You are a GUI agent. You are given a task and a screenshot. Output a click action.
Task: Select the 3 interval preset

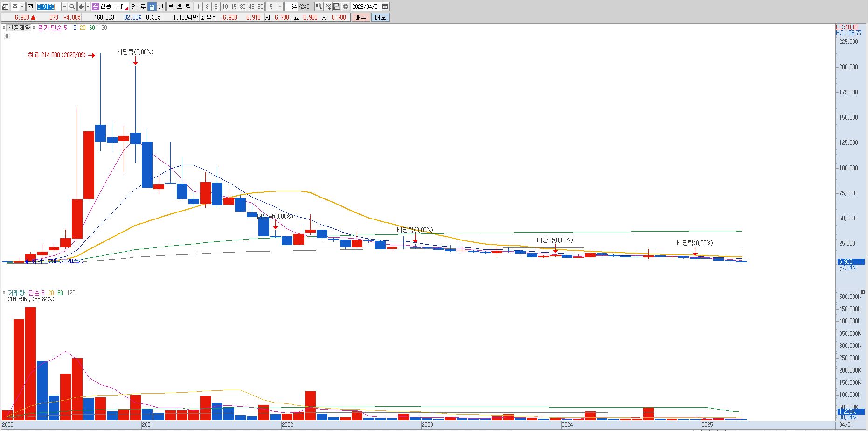(207, 7)
